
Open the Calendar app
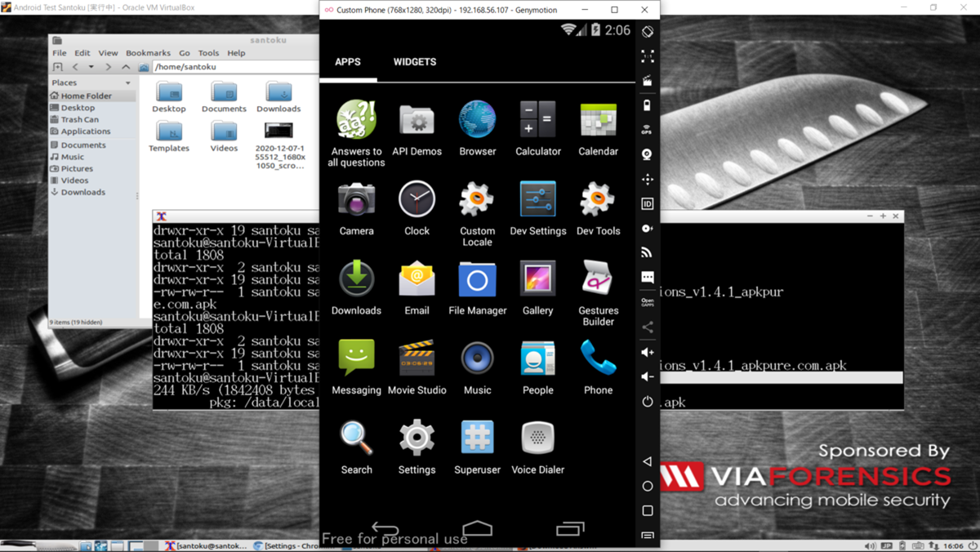pyautogui.click(x=598, y=128)
